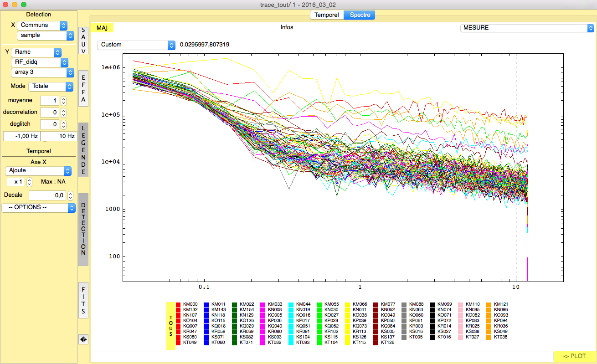Screen dimensions: 597x364
Task: Open the Custom scale dropdown
Action: click(136, 45)
